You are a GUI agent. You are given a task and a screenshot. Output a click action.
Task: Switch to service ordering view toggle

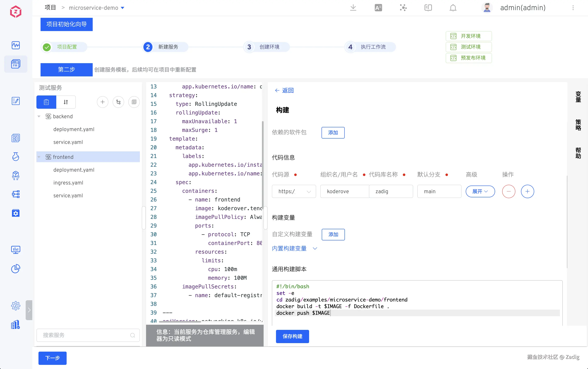pyautogui.click(x=66, y=102)
